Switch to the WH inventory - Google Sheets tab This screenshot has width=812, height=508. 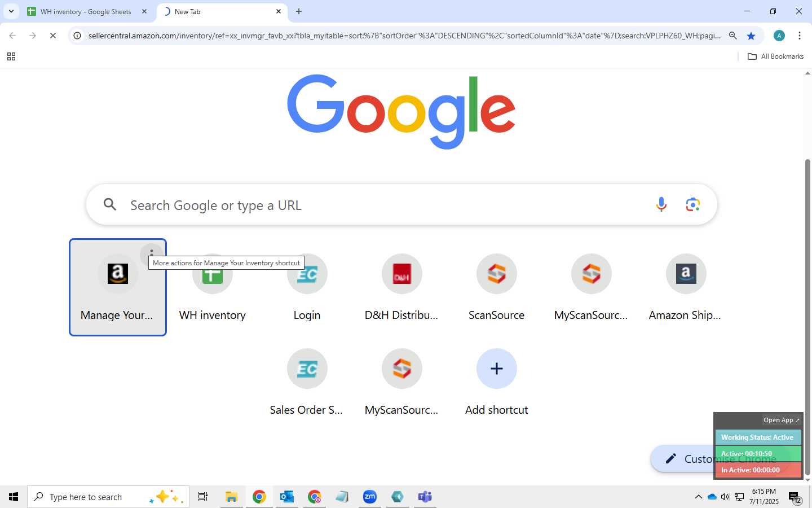tap(86, 11)
